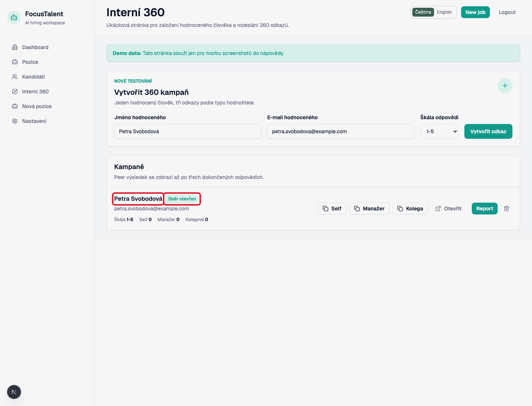
Task: Click the copy icon on the Kolega button
Action: pyautogui.click(x=400, y=209)
